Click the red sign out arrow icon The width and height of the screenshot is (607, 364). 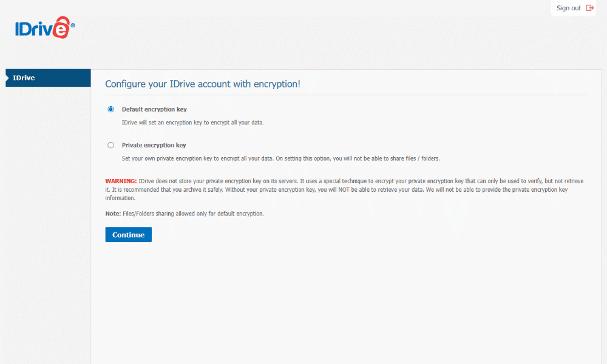coord(589,8)
